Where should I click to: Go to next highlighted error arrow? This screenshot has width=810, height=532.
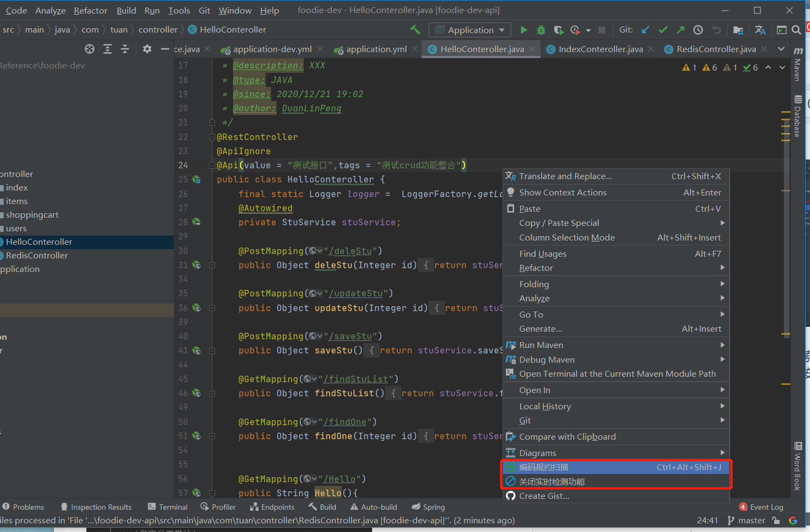[x=782, y=68]
